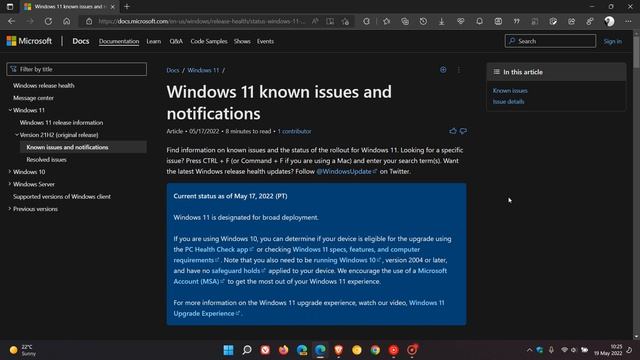
Task: Click the citation quote toolbar icon
Action: 516,21
